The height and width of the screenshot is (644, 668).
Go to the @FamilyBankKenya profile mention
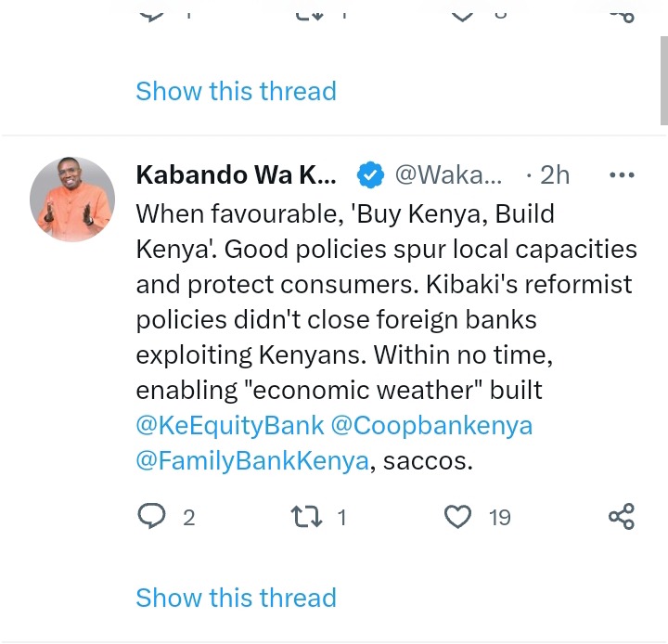pyautogui.click(x=252, y=461)
